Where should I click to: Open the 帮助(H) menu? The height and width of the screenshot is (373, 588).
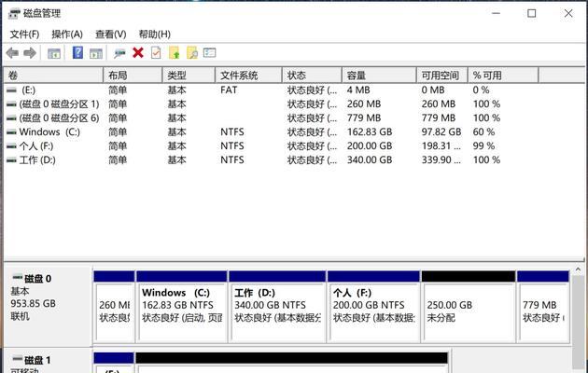point(155,35)
